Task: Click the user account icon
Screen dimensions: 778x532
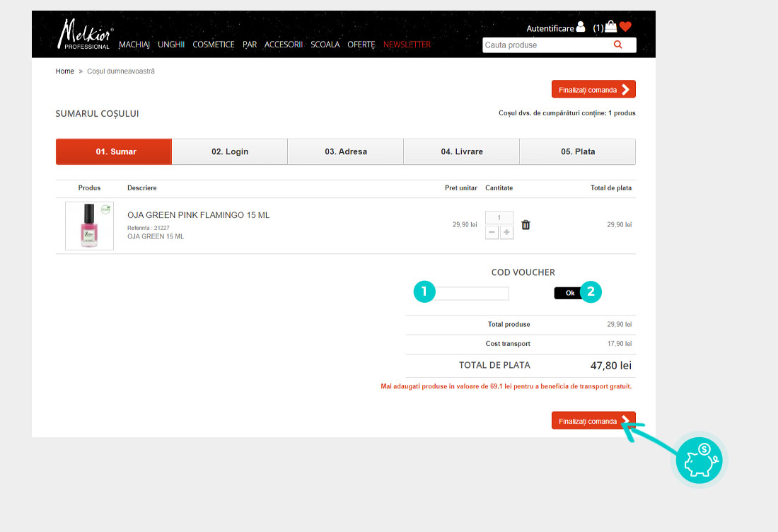Action: [581, 28]
